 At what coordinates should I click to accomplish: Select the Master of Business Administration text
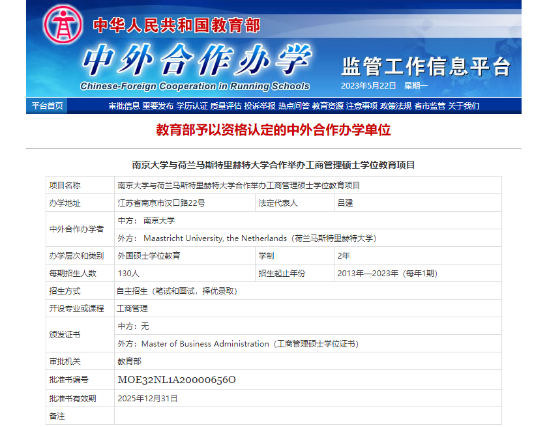click(205, 344)
